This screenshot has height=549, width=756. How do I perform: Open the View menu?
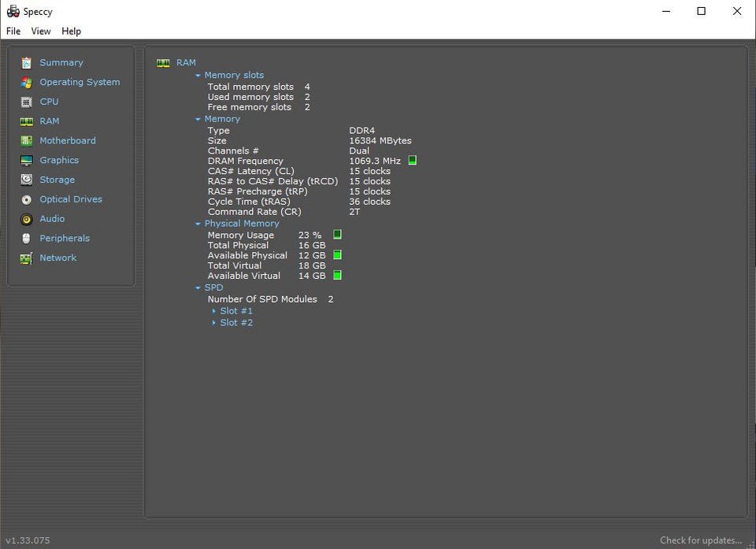point(41,32)
